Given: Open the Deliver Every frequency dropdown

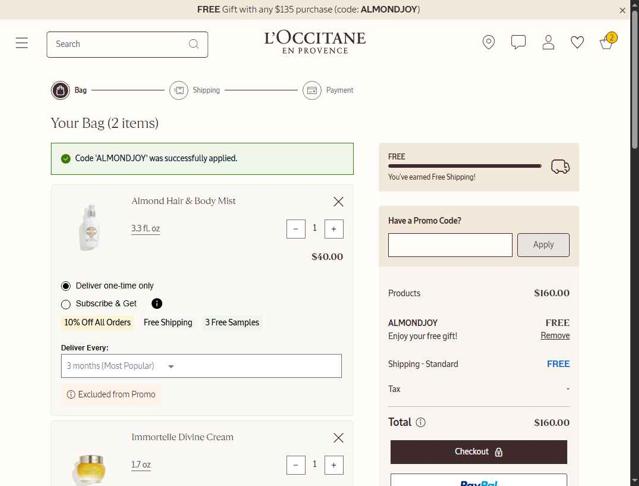Looking at the screenshot, I should click(x=201, y=366).
